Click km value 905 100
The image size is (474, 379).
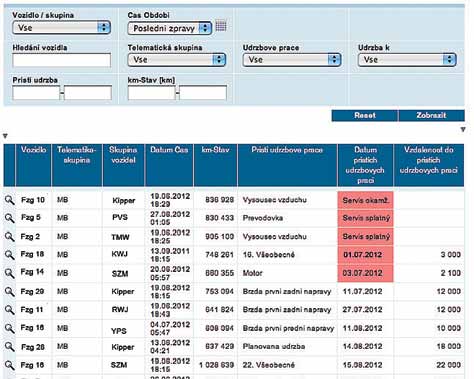tap(219, 237)
